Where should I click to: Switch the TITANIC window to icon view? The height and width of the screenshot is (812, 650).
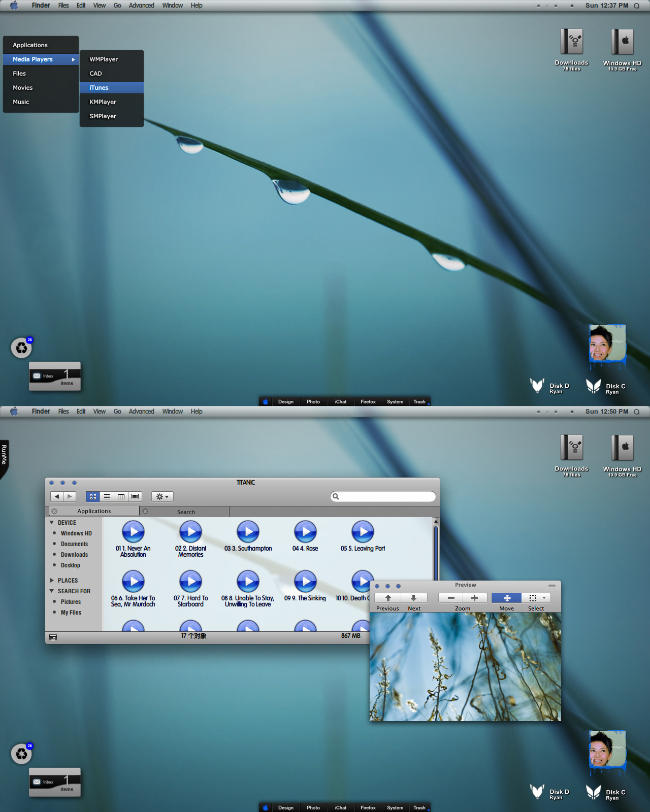tap(93, 496)
